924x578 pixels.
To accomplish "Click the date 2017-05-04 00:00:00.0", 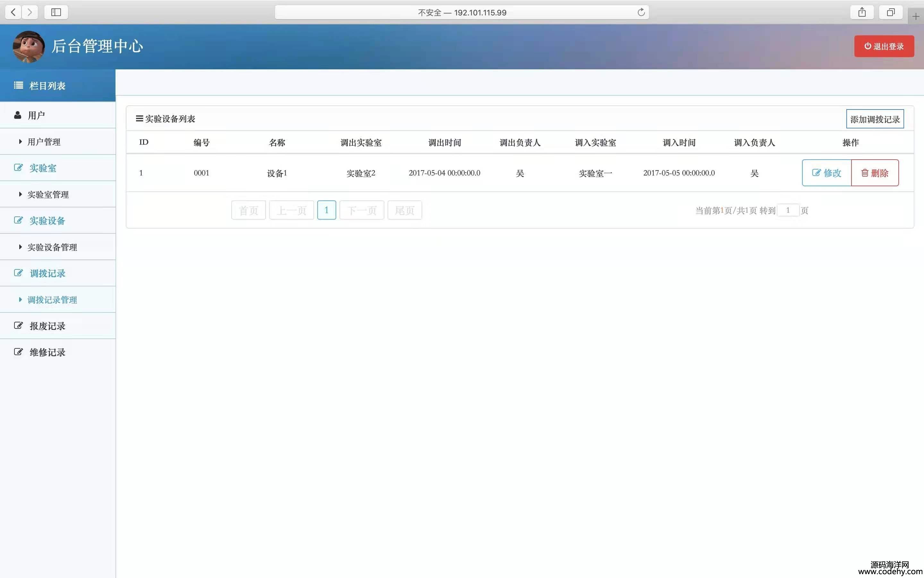I will (x=444, y=173).
